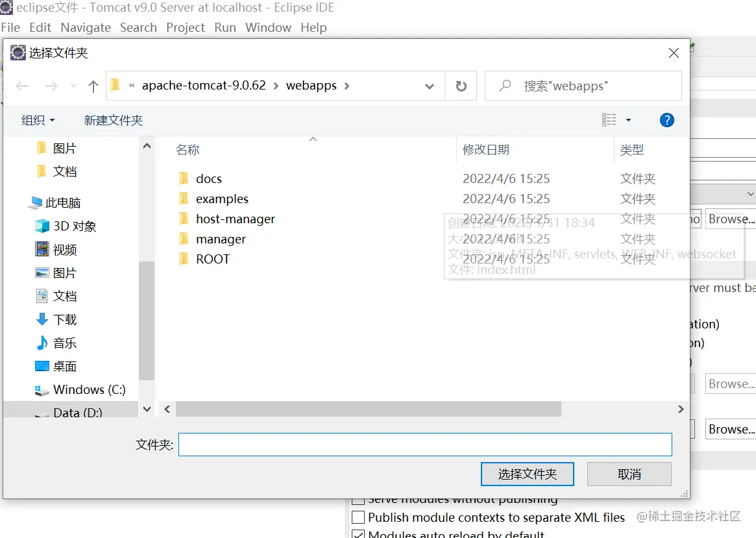
Task: Open the 组织 dropdown menu
Action: pyautogui.click(x=38, y=120)
